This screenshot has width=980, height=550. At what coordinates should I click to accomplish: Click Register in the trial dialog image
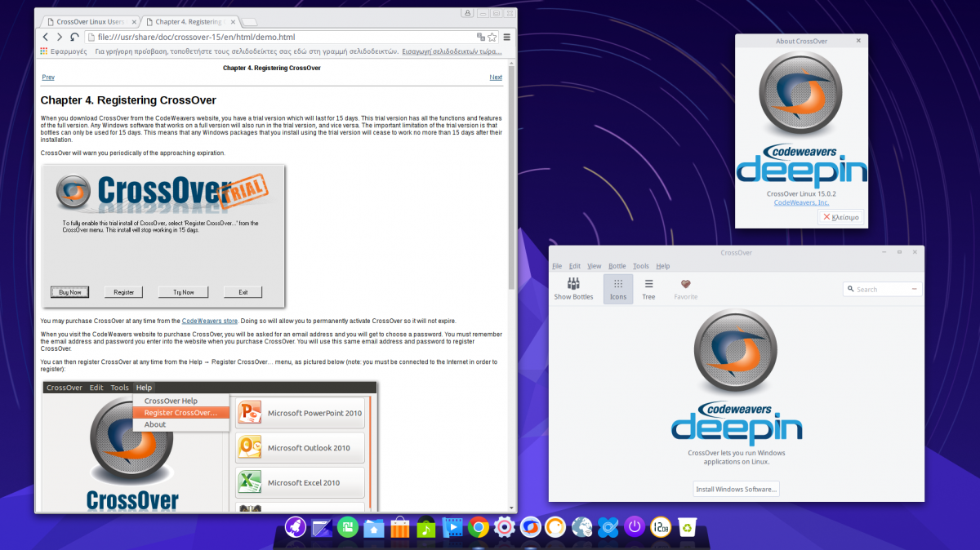[x=124, y=292]
